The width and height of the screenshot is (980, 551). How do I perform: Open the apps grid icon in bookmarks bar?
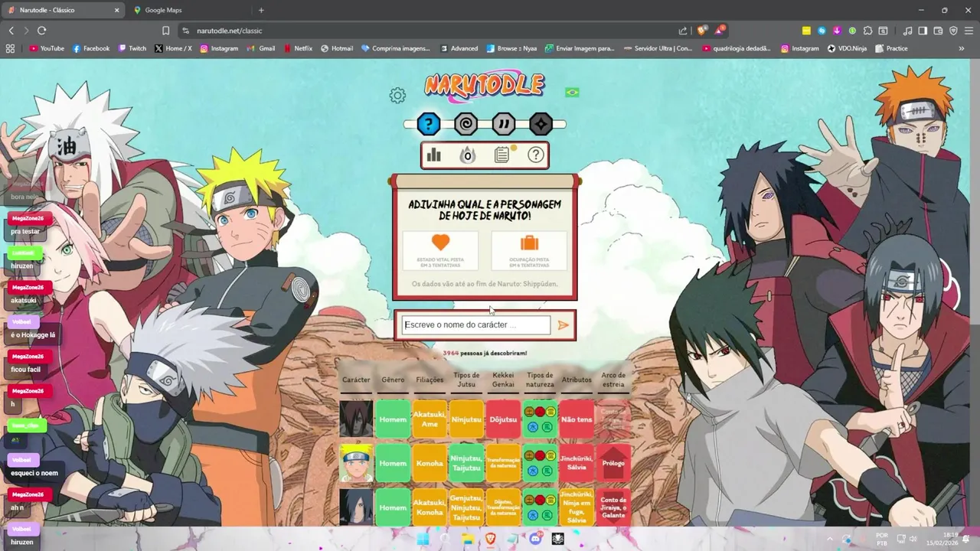[10, 48]
